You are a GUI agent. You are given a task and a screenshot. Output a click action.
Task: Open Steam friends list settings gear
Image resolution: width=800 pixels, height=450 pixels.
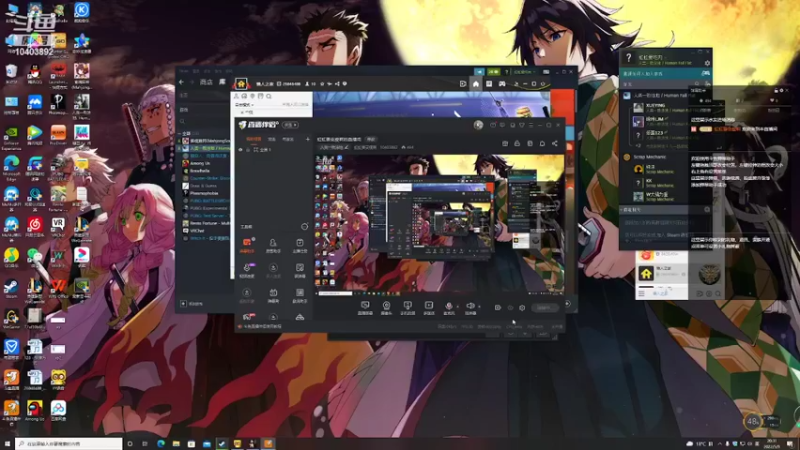pyautogui.click(x=707, y=63)
